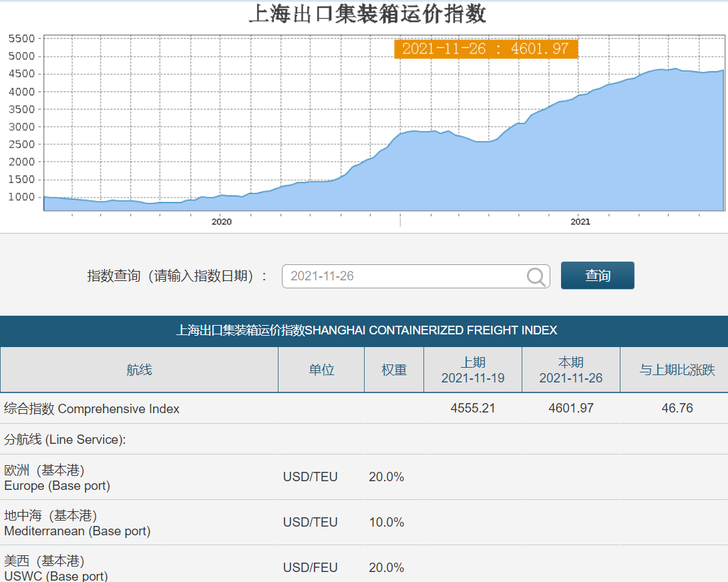Click the magnifier icon in date field
Screen dimensions: 728x582
[536, 276]
